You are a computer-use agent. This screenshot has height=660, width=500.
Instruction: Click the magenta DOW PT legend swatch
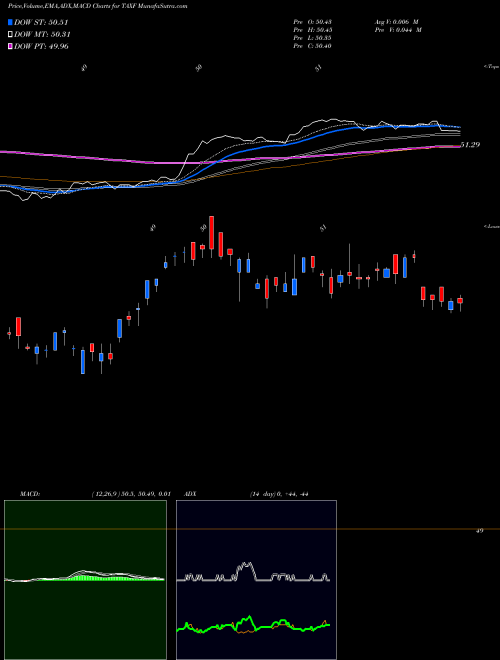pos(10,46)
